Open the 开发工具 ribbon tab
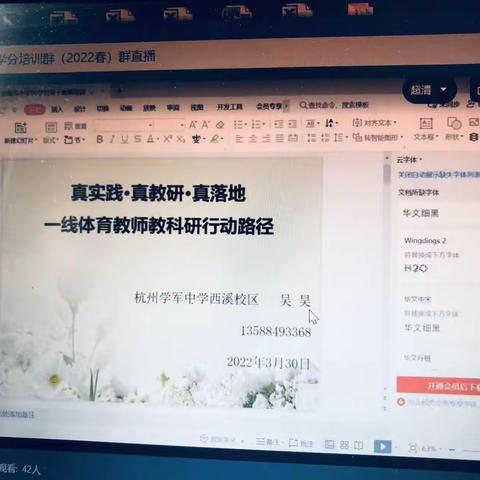Image resolution: width=480 pixels, height=480 pixels. pos(230,107)
